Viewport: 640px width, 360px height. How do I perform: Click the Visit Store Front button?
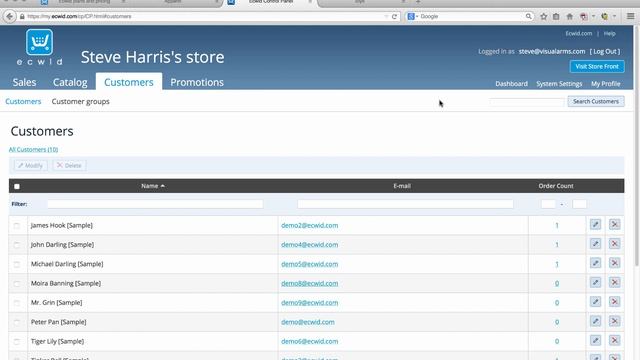(597, 66)
